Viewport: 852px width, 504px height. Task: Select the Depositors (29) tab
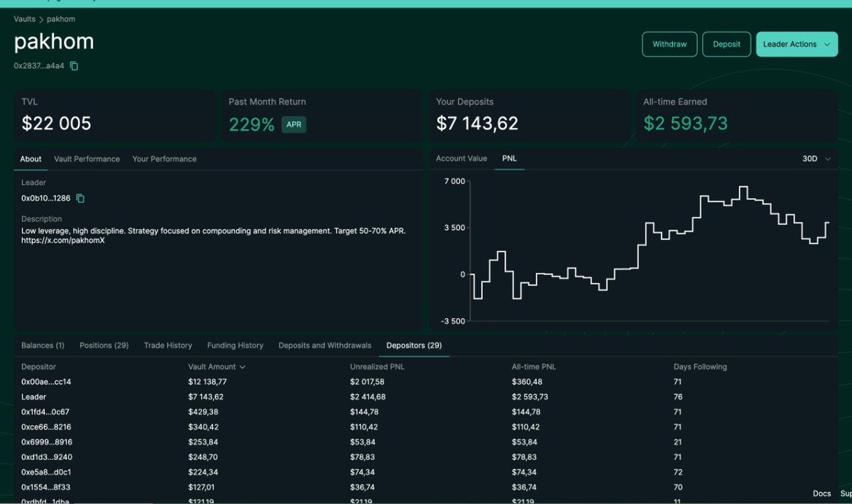point(414,346)
